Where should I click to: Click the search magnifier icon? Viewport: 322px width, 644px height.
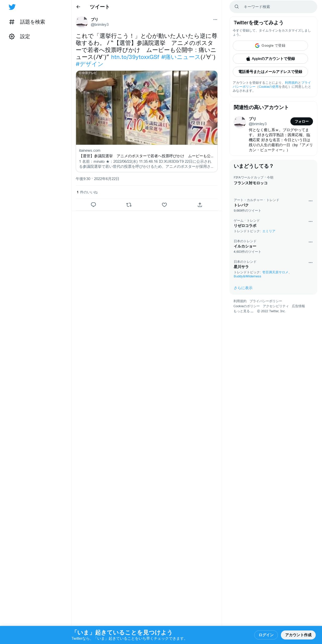click(x=236, y=7)
